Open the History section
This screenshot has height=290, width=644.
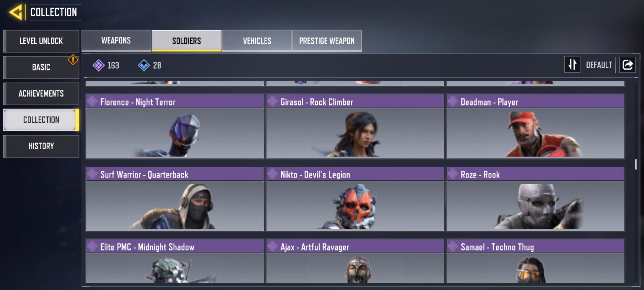41,146
